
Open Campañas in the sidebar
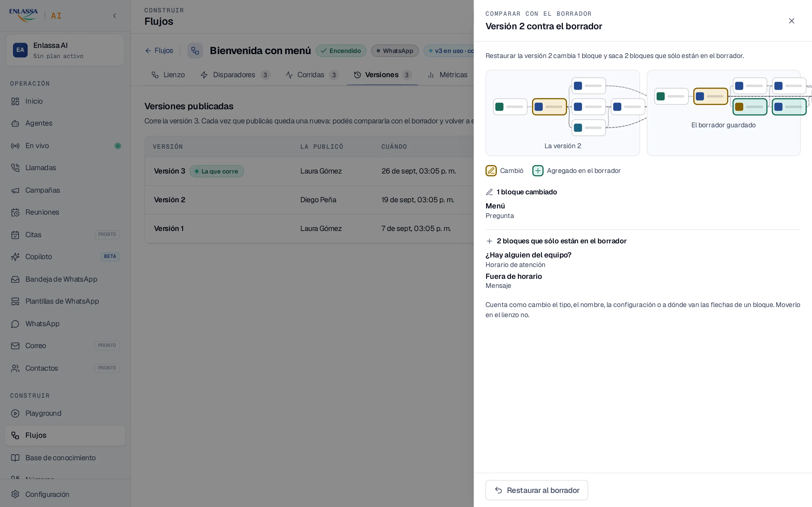[x=65, y=190]
